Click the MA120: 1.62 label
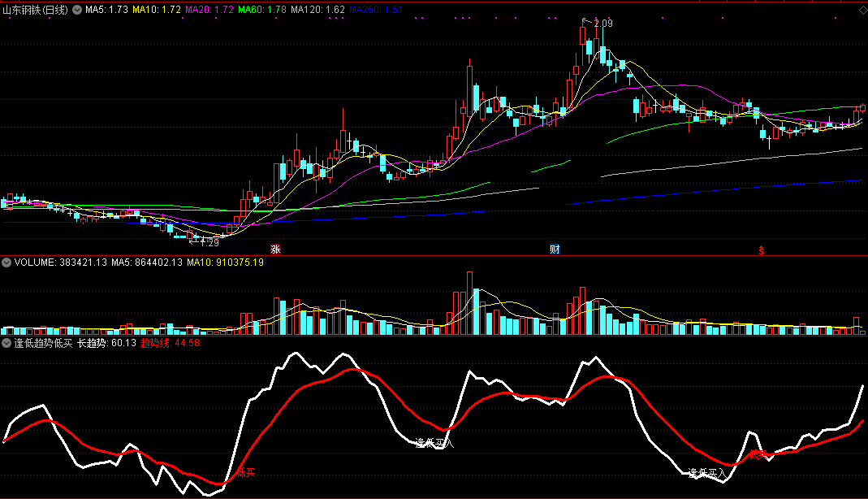The height and width of the screenshot is (499, 868). click(x=317, y=10)
